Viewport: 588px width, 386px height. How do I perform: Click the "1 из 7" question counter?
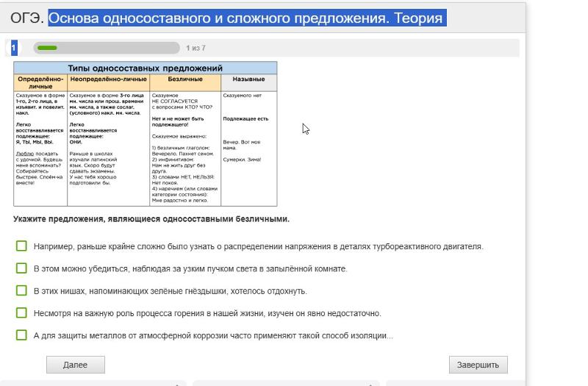[x=196, y=49]
